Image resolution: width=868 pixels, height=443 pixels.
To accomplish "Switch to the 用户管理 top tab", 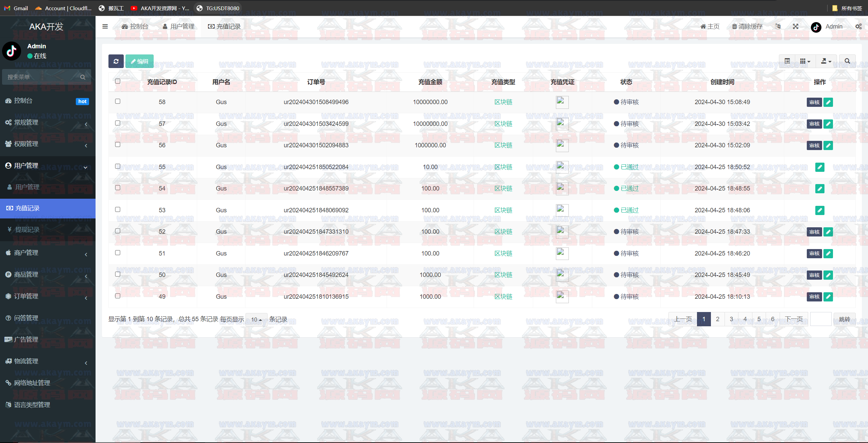I will click(x=178, y=27).
